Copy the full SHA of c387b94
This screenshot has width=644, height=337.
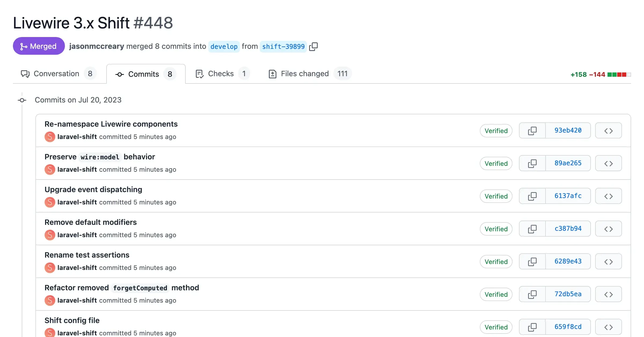coord(532,229)
